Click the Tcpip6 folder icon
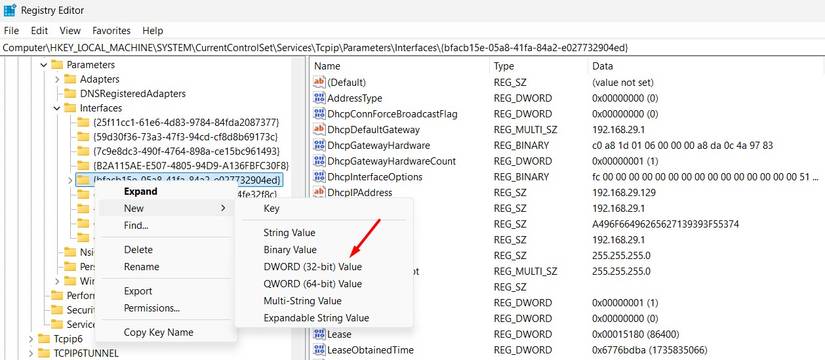The width and height of the screenshot is (825, 360). click(44, 338)
